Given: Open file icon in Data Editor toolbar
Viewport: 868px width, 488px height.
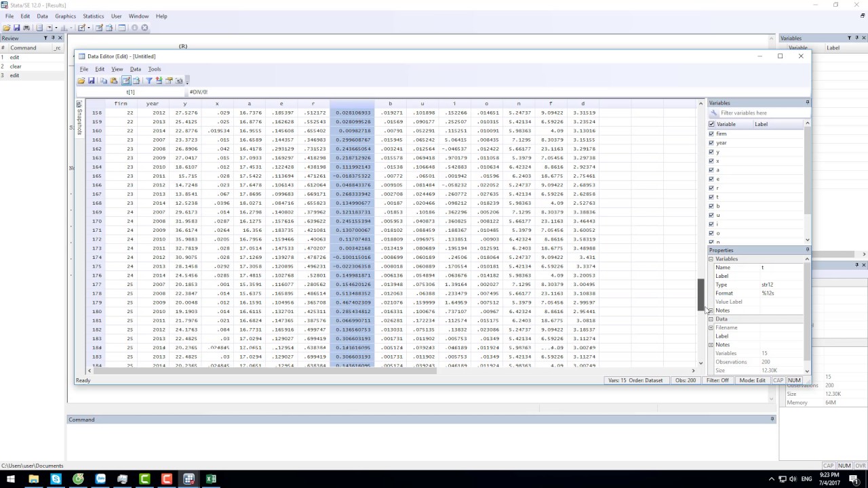Looking at the screenshot, I should [x=81, y=81].
